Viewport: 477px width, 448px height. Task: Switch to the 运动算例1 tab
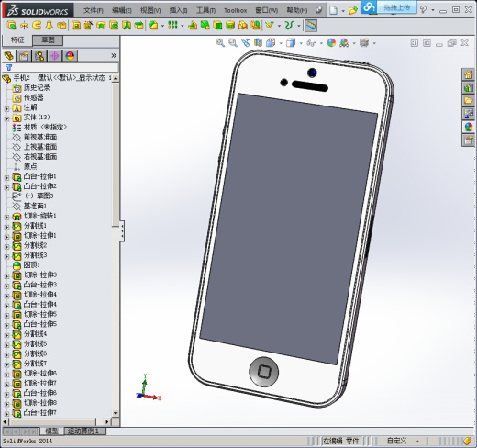click(x=84, y=431)
